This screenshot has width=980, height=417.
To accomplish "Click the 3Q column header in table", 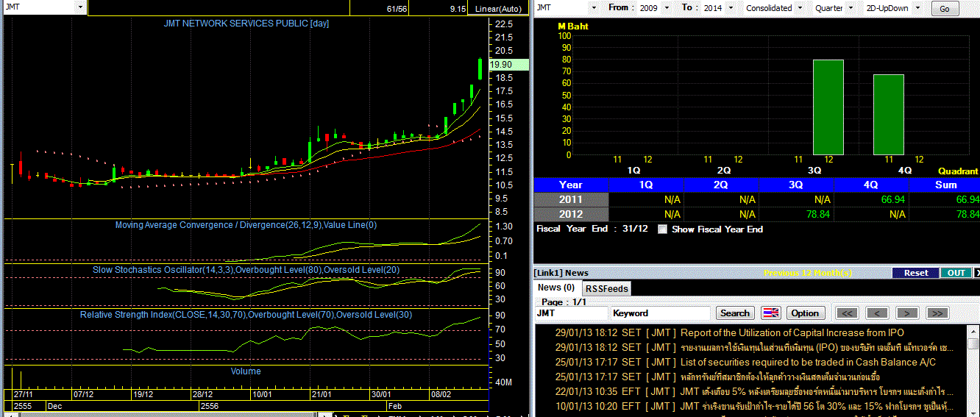I will point(795,185).
